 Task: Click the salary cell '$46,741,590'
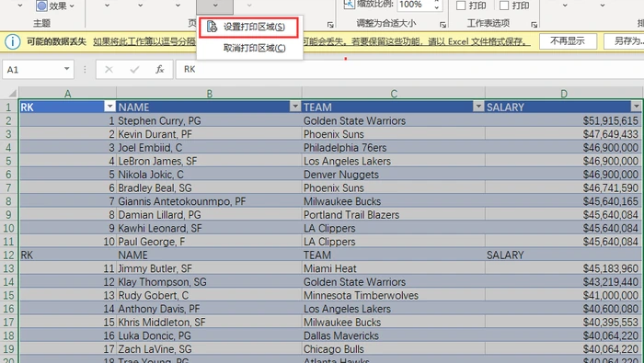(x=563, y=187)
